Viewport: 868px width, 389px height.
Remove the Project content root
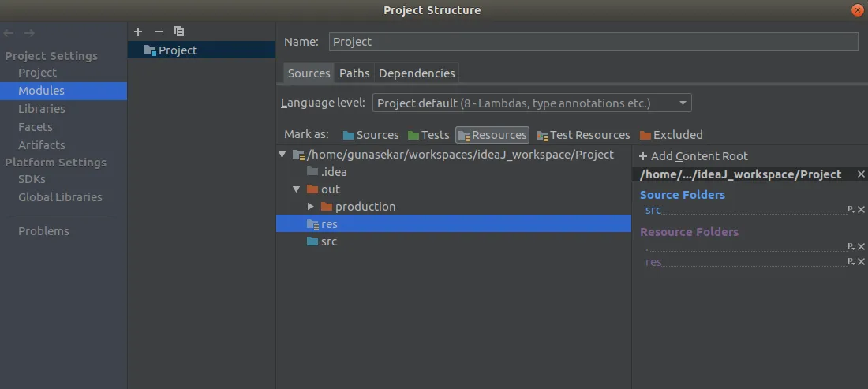coord(861,174)
